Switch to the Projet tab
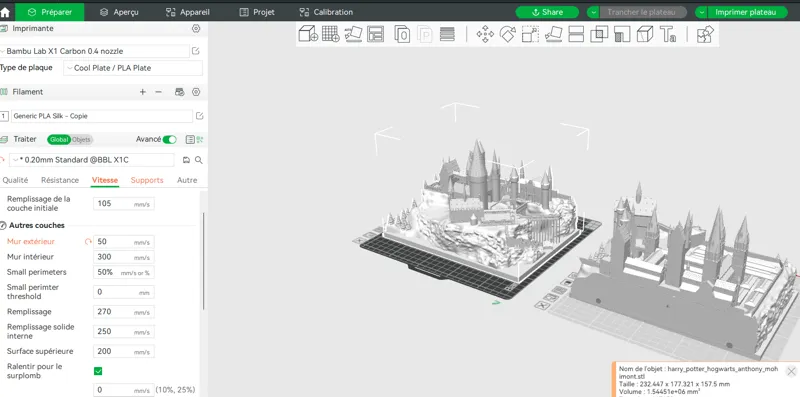800x397 pixels. 257,12
